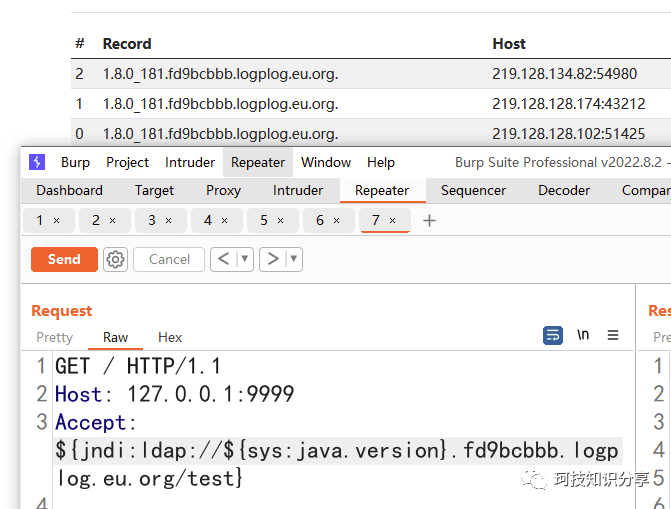The image size is (671, 509).
Task: Switch to the Intruder tool tab
Action: coord(298,191)
